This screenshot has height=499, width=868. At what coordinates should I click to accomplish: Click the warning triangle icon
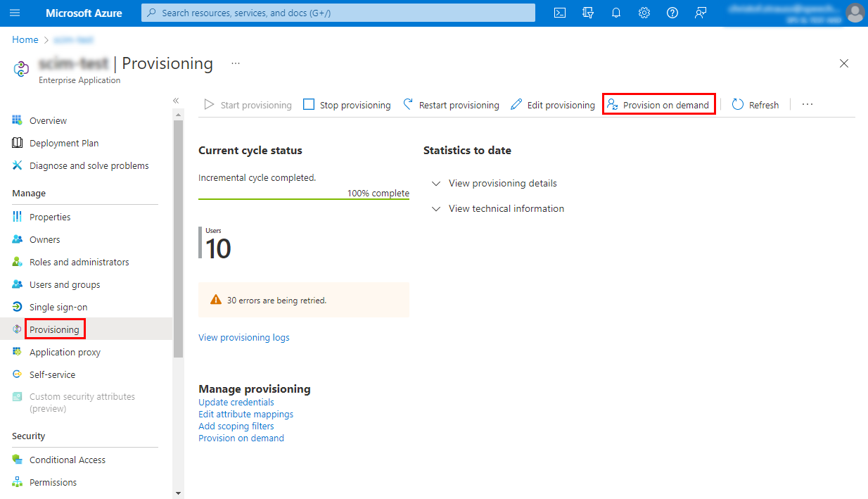click(217, 300)
